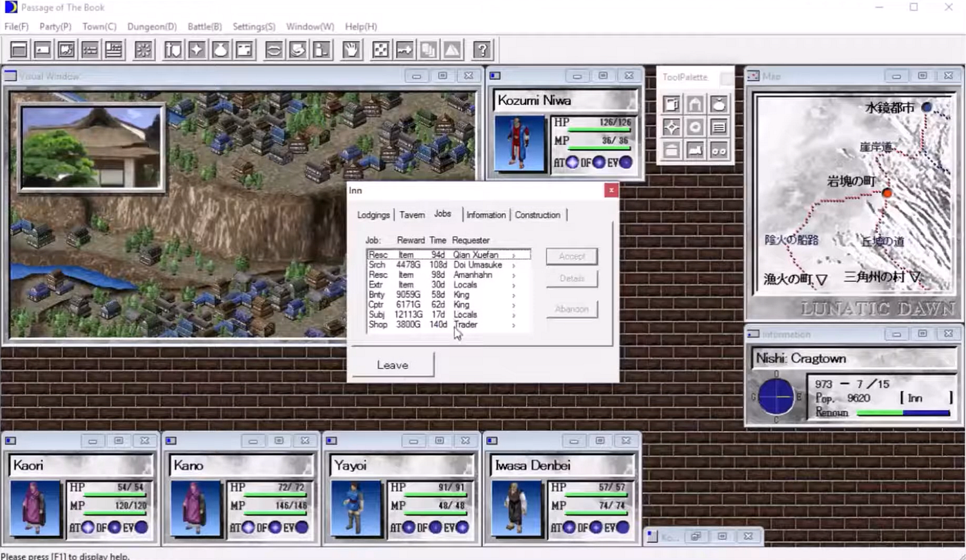This screenshot has width=966, height=560.
Task: Click the four-point sparkle toolbar icon
Action: pos(197,50)
